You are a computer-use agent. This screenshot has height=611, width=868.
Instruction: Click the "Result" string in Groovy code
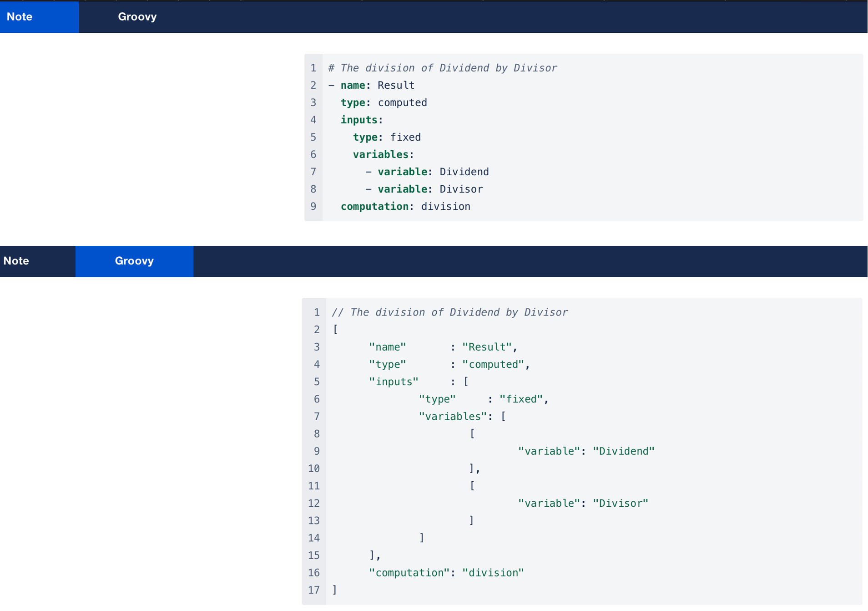click(487, 347)
